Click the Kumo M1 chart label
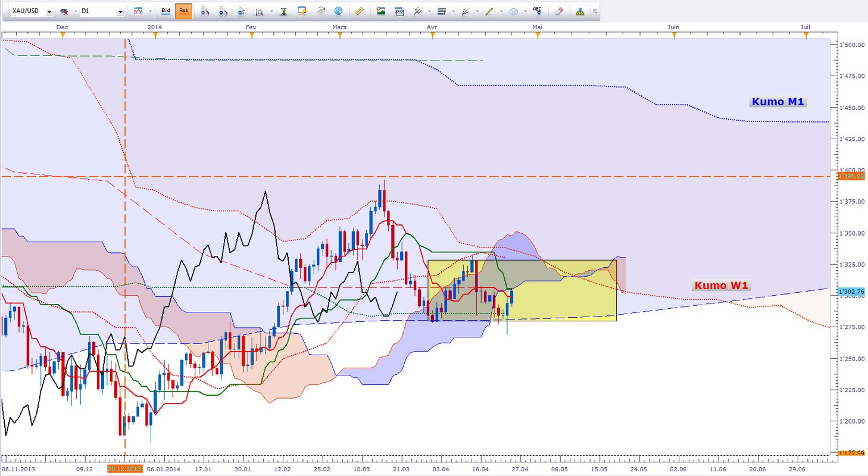The height and width of the screenshot is (476, 868). 778,102
